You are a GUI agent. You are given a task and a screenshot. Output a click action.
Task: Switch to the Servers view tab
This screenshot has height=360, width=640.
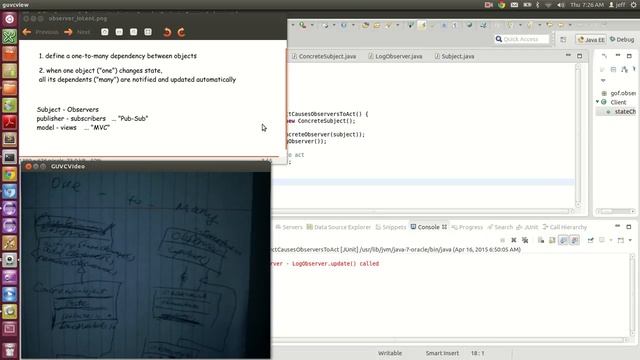[289, 227]
